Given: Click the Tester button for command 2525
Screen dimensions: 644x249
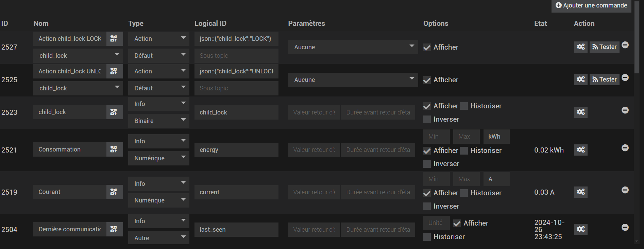Looking at the screenshot, I should [x=604, y=79].
